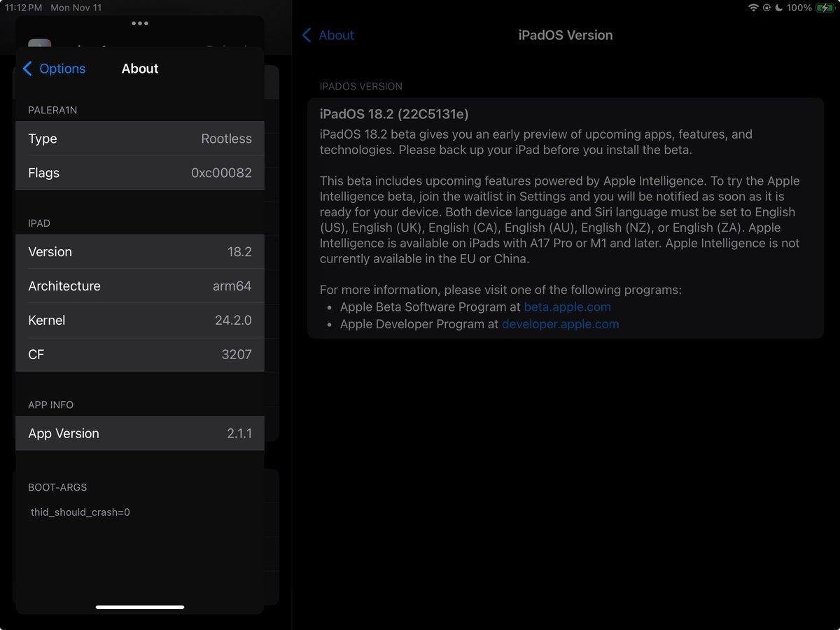Select the App Version row showing 2.1.1
Viewport: 840px width, 630px height.
pyautogui.click(x=140, y=433)
